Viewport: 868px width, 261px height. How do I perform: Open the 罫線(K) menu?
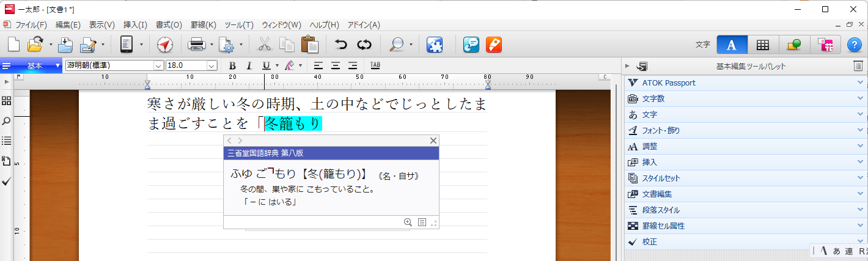coord(204,25)
